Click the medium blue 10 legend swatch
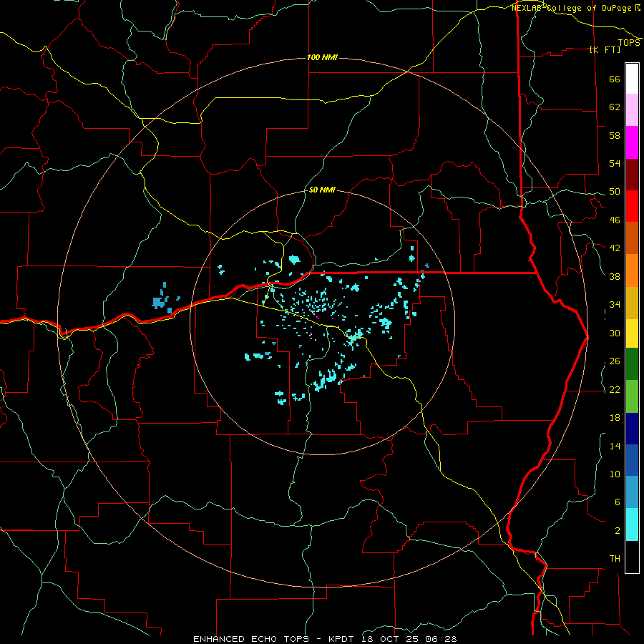Image resolution: width=644 pixels, height=644 pixels. (x=632, y=460)
